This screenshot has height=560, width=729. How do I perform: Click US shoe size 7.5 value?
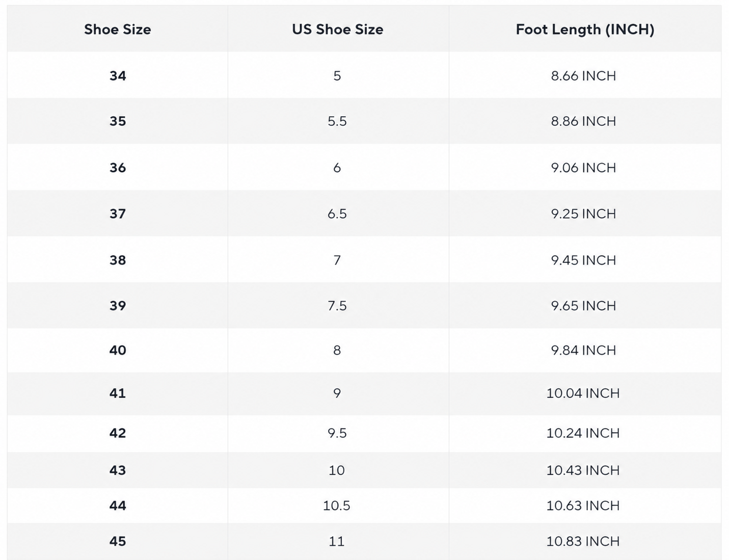point(337,306)
